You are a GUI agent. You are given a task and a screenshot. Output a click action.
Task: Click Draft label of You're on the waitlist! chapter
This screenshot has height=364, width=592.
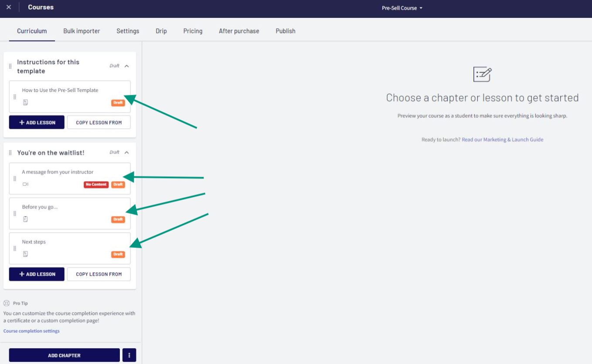114,152
